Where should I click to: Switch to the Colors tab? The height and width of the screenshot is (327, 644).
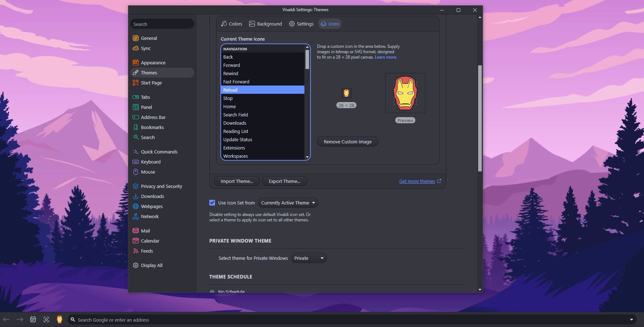tap(232, 24)
